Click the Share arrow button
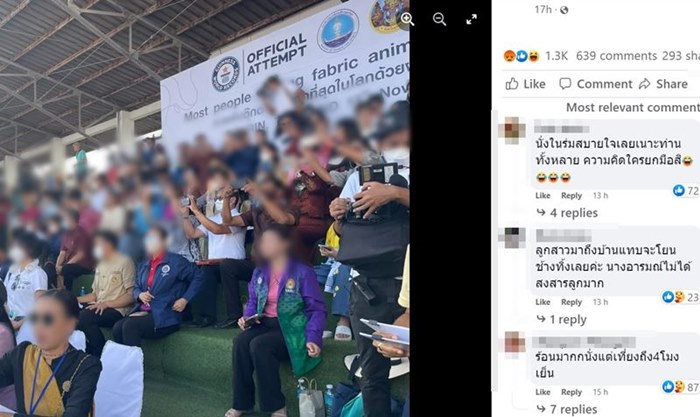The width and height of the screenshot is (700, 417). point(663,83)
